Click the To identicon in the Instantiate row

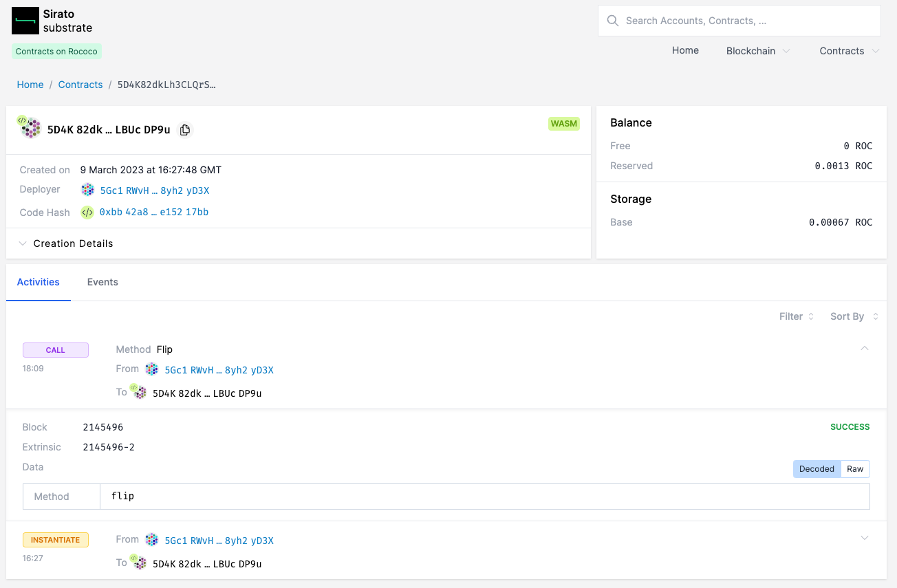tap(139, 563)
